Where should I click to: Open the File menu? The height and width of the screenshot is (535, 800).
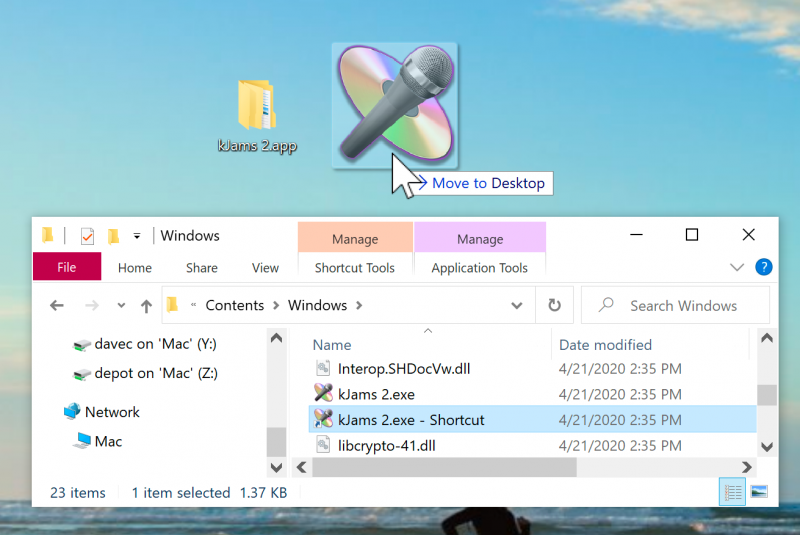tap(67, 267)
